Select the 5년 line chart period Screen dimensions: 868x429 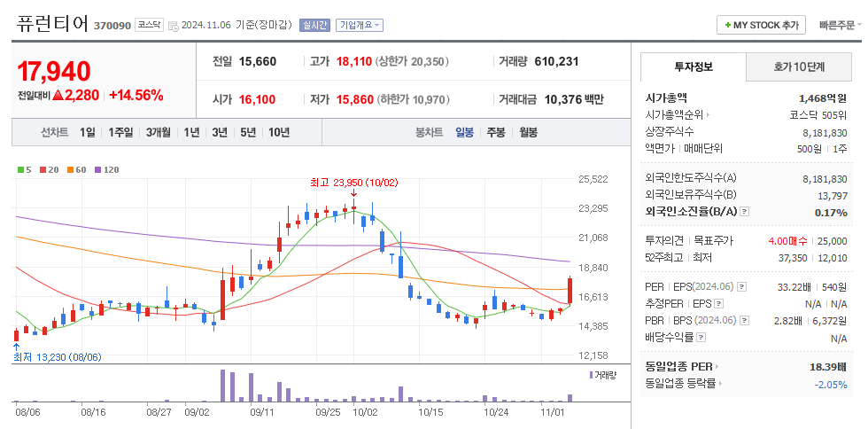248,132
